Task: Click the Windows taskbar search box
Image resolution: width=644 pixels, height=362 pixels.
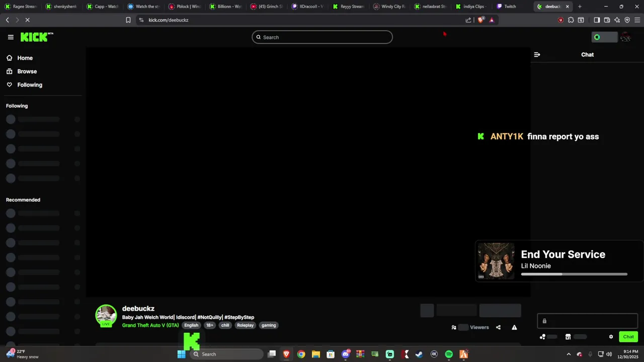Action: click(x=226, y=354)
